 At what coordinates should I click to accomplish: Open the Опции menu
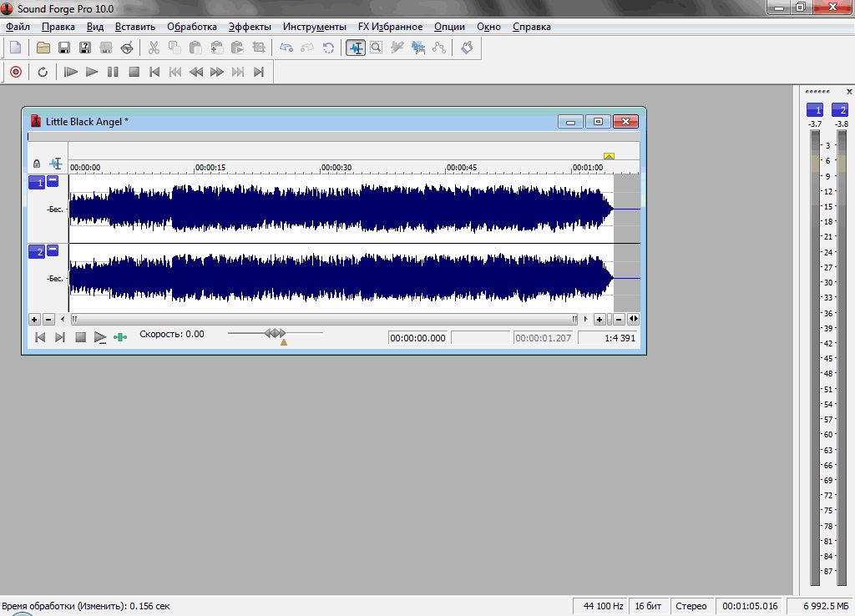click(x=449, y=27)
